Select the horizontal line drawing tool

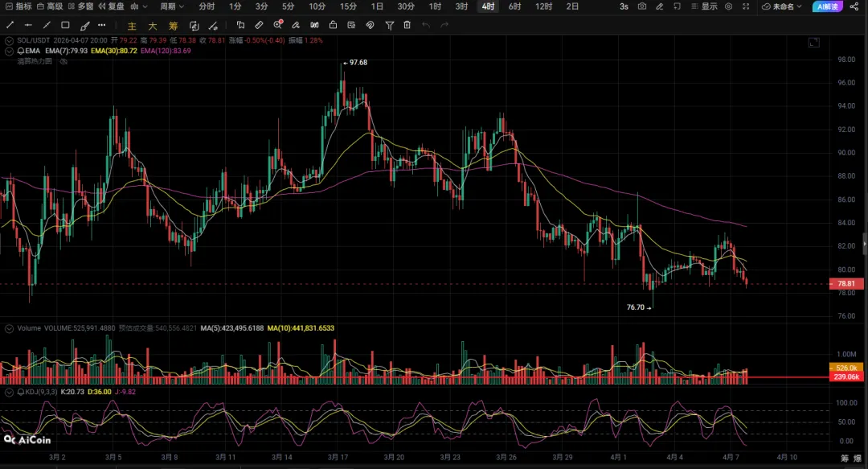point(28,25)
